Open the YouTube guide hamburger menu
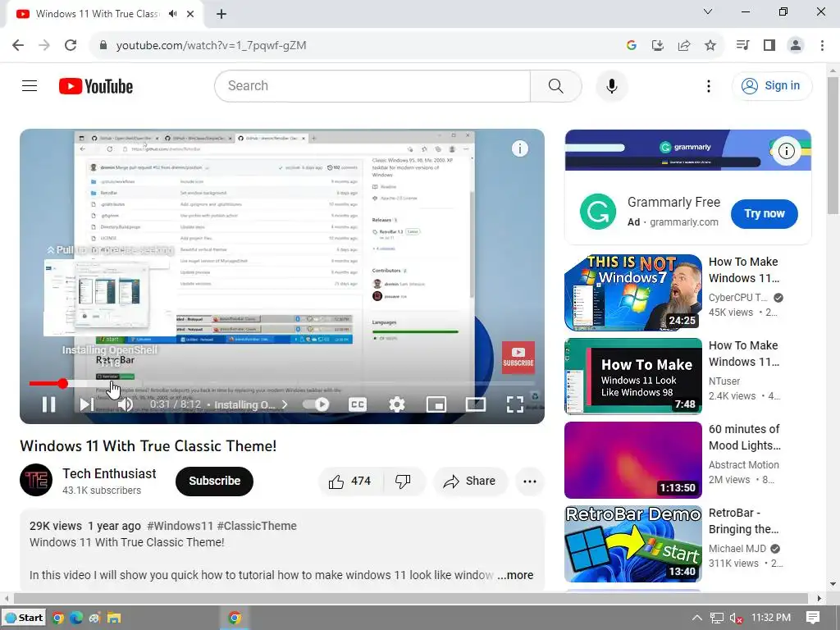 point(30,85)
